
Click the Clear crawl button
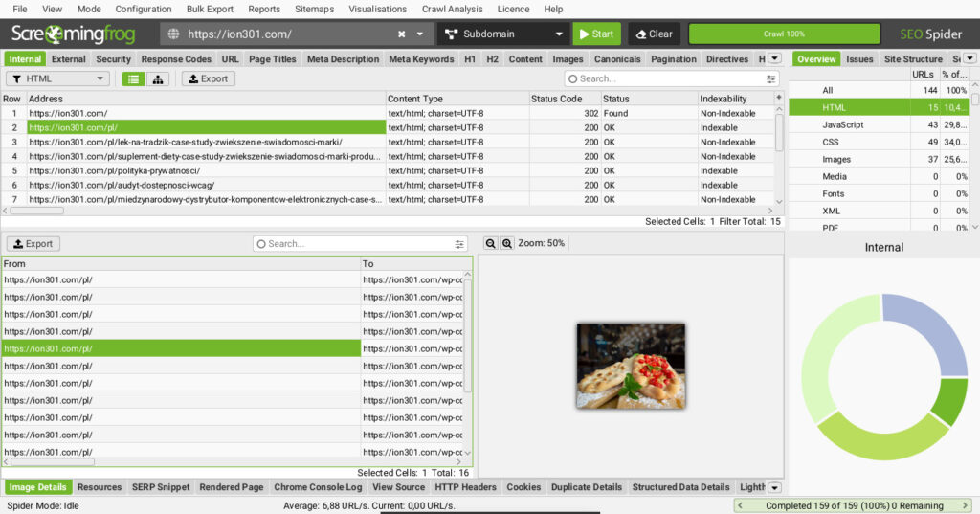click(x=654, y=34)
